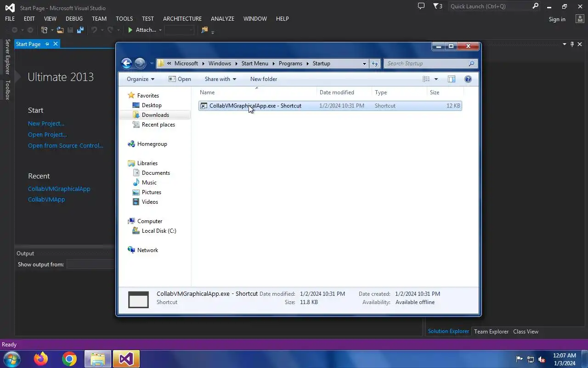
Task: Click the Save All toolbar icon
Action: click(x=80, y=30)
